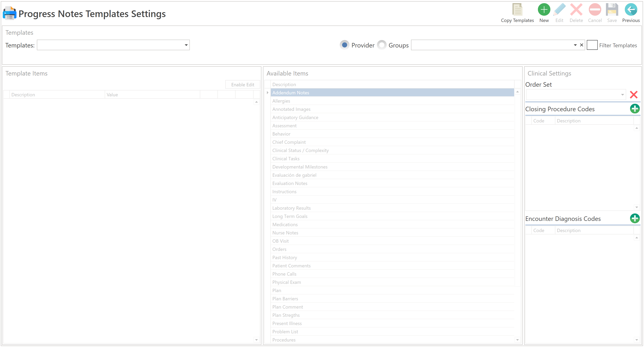Select Physical Exam from Available Items
This screenshot has height=348, width=644.
[287, 282]
